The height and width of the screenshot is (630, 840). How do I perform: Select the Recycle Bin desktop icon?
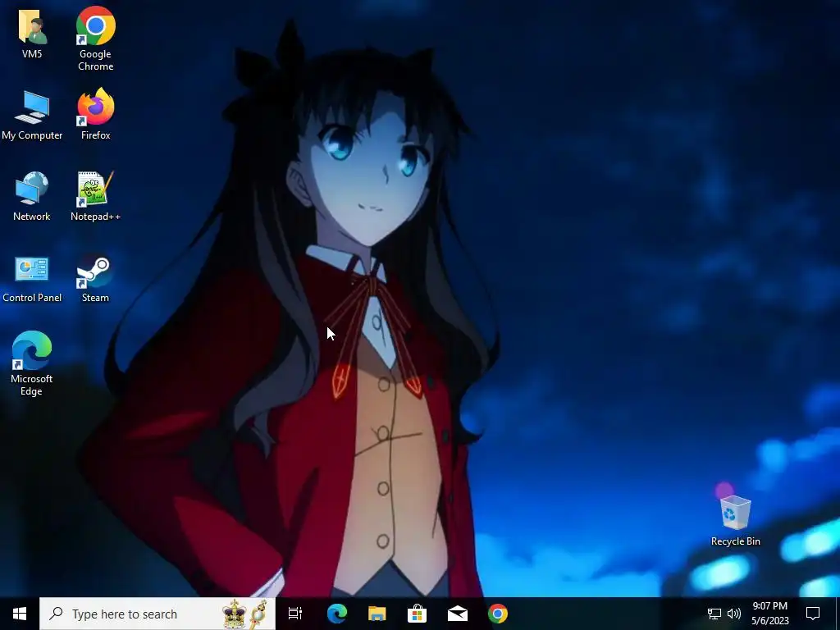[735, 521]
